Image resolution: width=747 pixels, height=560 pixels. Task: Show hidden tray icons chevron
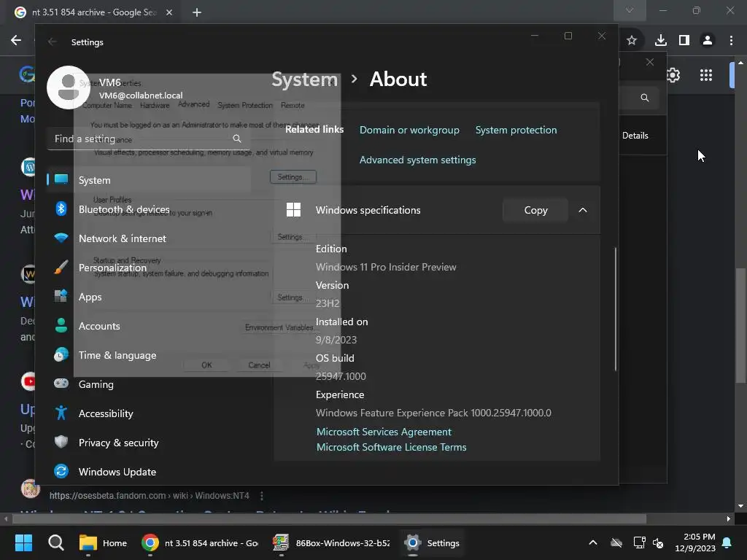[593, 542]
